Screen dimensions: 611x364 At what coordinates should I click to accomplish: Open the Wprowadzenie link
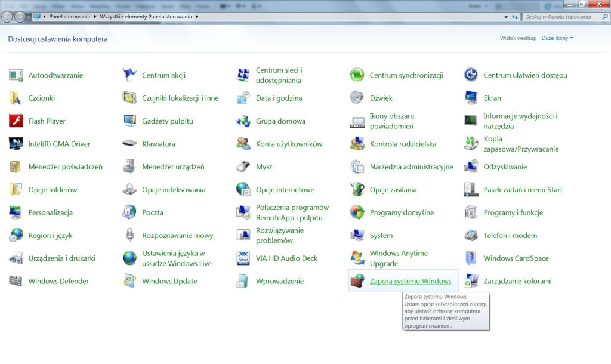[279, 281]
